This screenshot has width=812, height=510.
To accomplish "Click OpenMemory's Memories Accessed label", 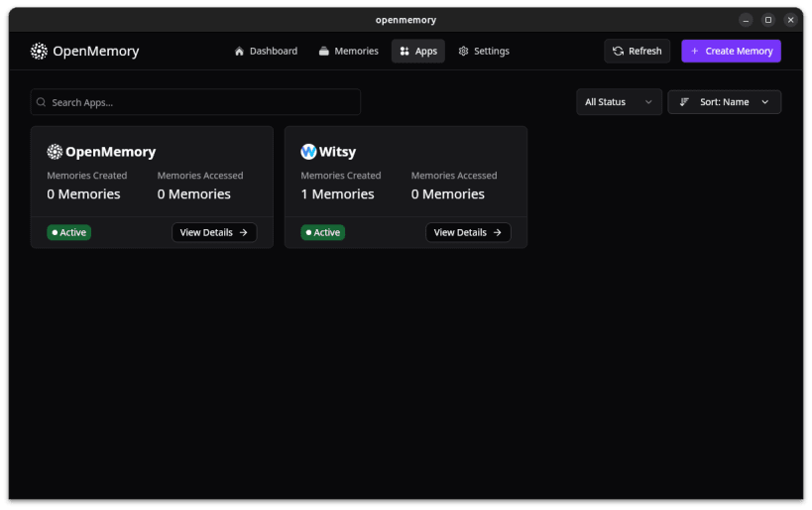I will pyautogui.click(x=200, y=176).
